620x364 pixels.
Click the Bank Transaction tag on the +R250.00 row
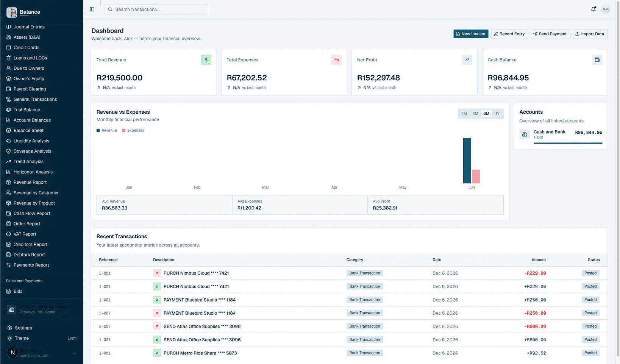click(364, 300)
